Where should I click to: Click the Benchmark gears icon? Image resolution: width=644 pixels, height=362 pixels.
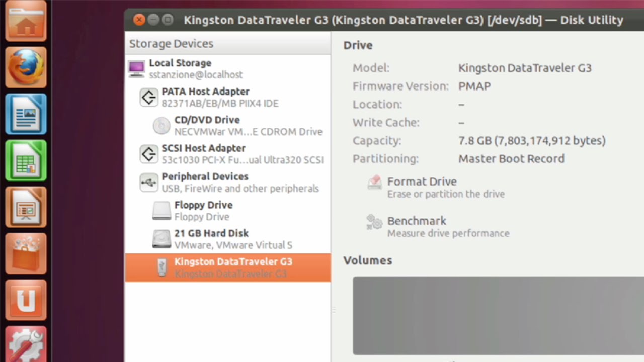pos(375,222)
